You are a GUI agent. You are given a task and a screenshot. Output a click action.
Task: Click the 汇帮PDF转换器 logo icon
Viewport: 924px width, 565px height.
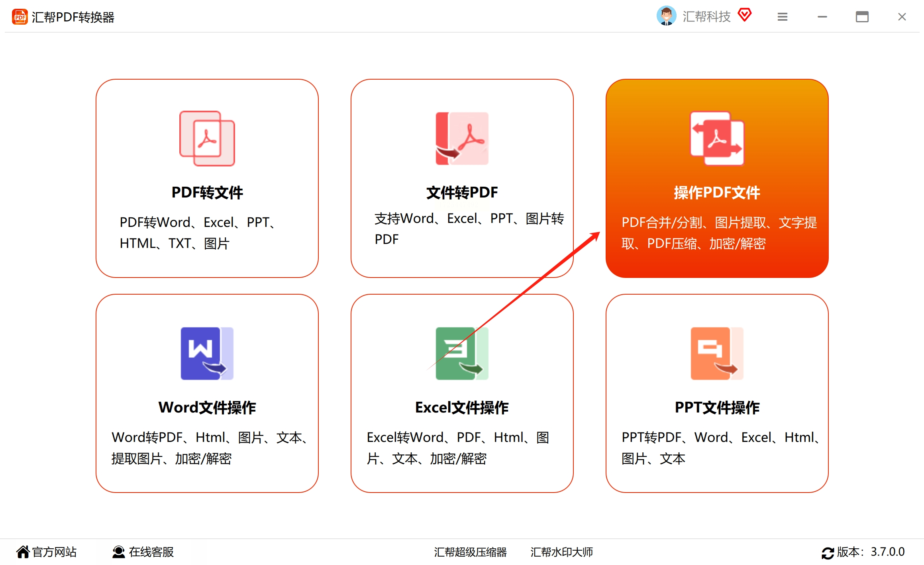click(x=20, y=17)
